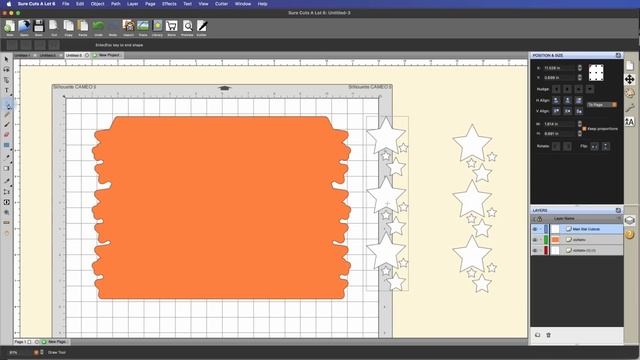This screenshot has width=640, height=360.
Task: Click the Flip vertical button
Action: pos(606,146)
